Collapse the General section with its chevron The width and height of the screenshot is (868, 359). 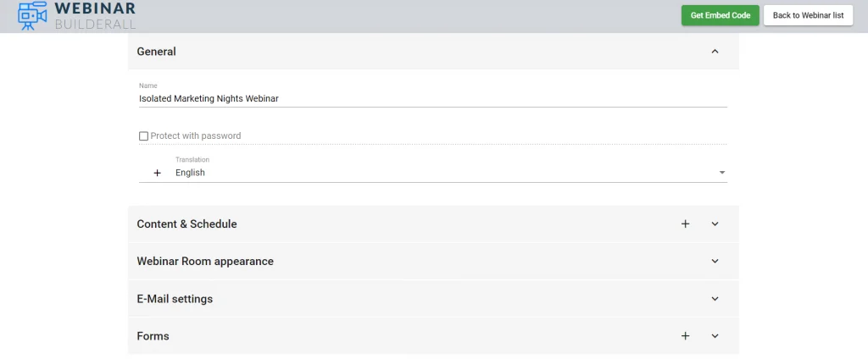715,52
